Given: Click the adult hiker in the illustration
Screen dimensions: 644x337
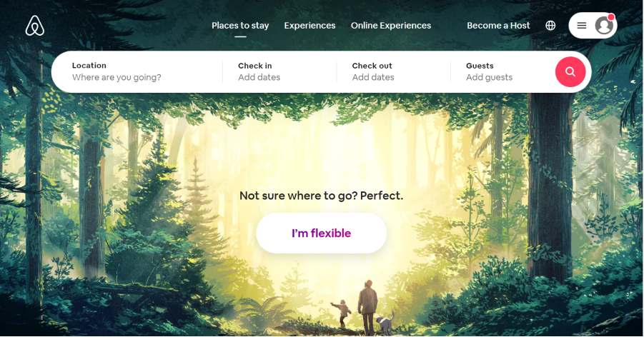Looking at the screenshot, I should [367, 307].
